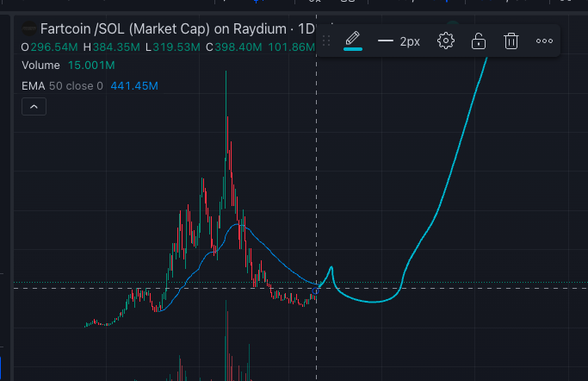The height and width of the screenshot is (381, 588).
Task: Collapse the indicator legend with the chevron
Action: point(34,107)
